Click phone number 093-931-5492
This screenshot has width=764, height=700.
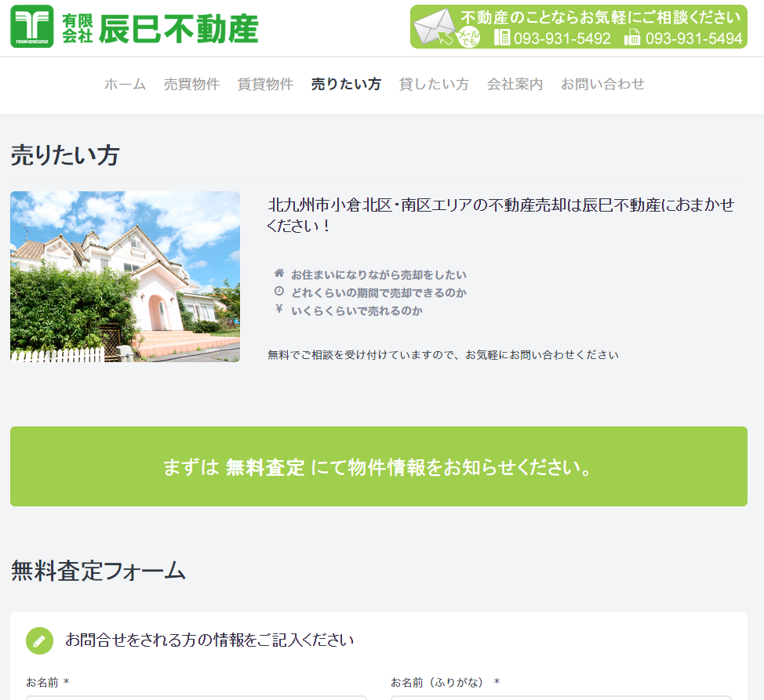coord(562,38)
